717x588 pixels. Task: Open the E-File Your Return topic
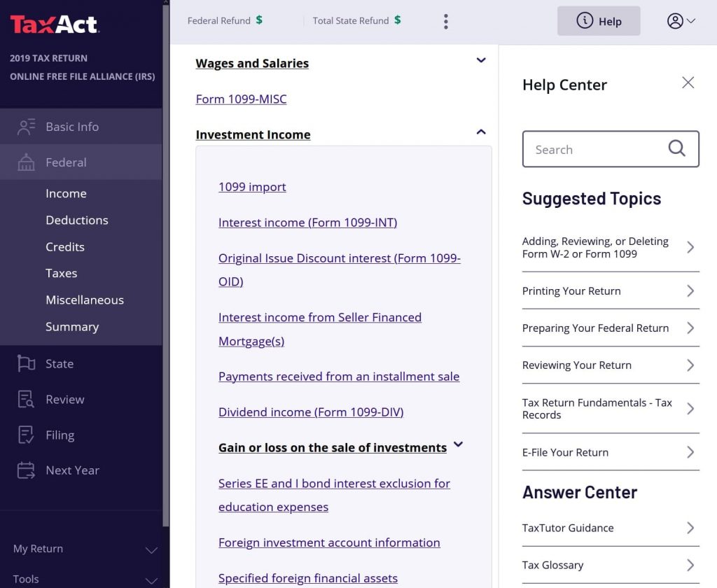click(611, 452)
